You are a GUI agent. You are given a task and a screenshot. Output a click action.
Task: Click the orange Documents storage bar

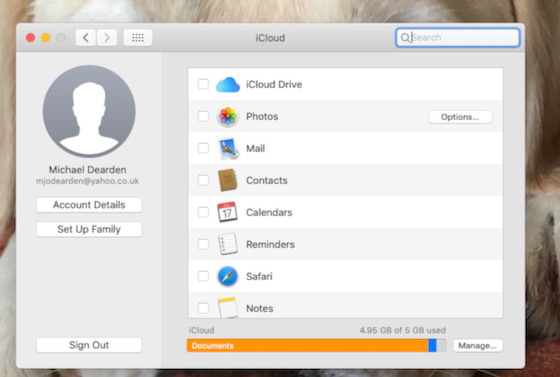(x=308, y=346)
